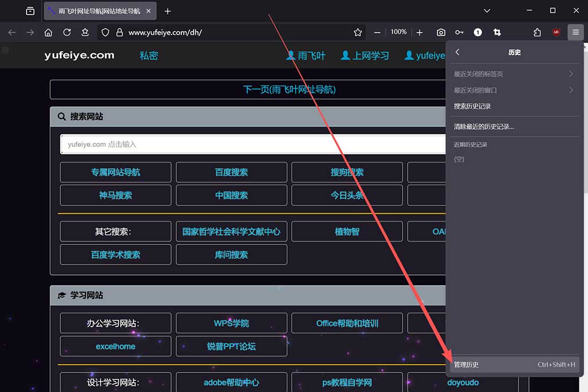The height and width of the screenshot is (392, 588).
Task: Zoom out with the minus button
Action: [377, 33]
